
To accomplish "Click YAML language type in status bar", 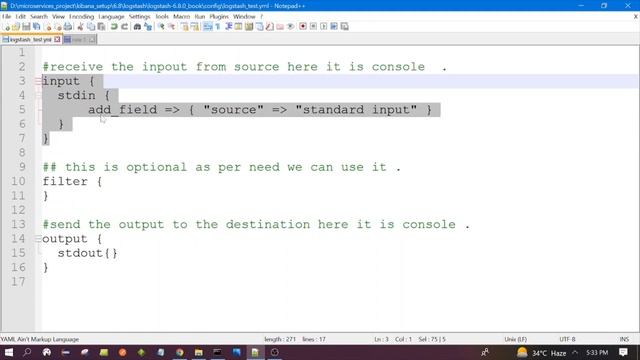I will [x=40, y=339].
